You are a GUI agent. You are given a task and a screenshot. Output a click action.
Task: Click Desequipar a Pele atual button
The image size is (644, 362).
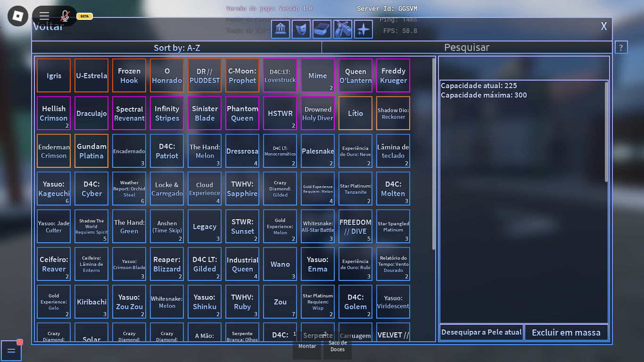tap(481, 332)
